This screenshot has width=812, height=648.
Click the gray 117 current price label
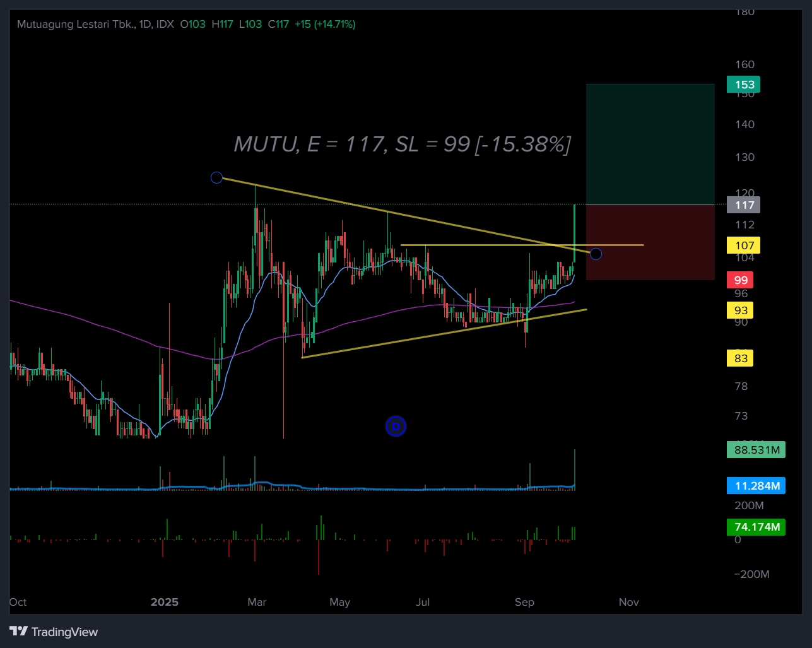[744, 205]
